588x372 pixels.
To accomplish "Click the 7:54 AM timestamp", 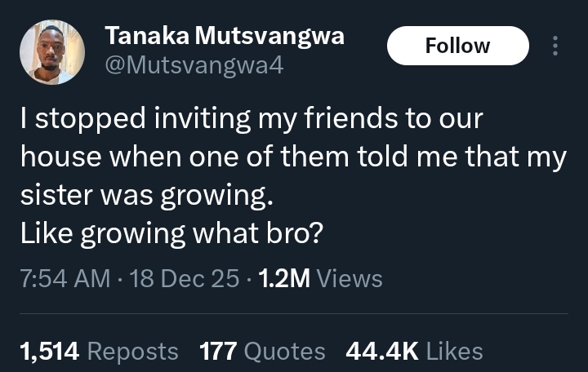I will point(65,278).
